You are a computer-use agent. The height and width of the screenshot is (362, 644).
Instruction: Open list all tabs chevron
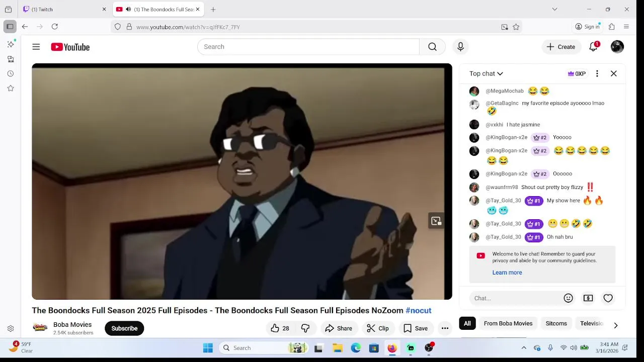pyautogui.click(x=554, y=9)
